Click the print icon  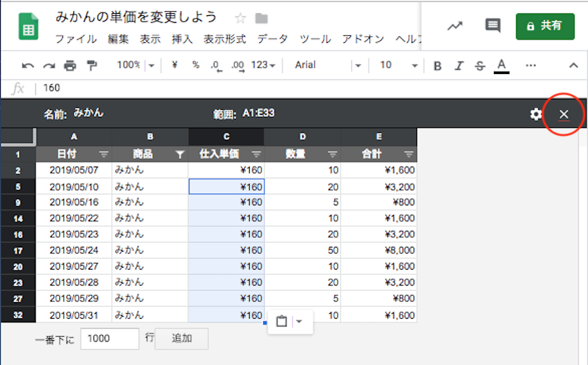click(70, 66)
